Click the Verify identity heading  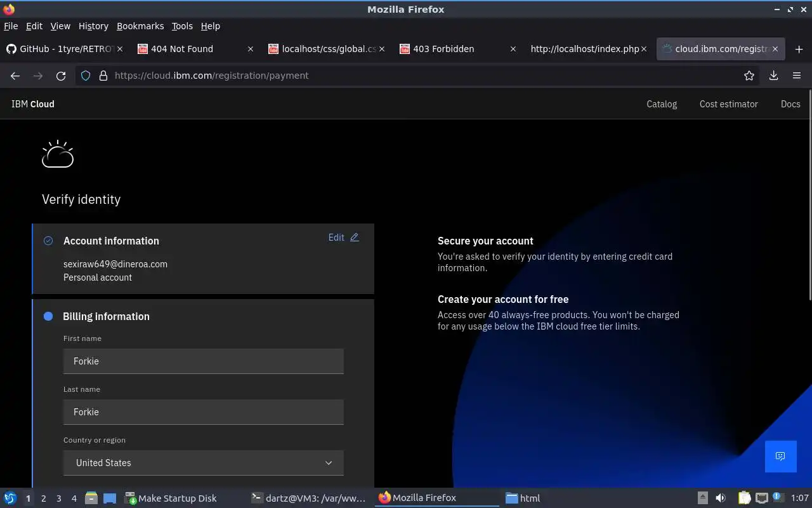[x=81, y=199]
